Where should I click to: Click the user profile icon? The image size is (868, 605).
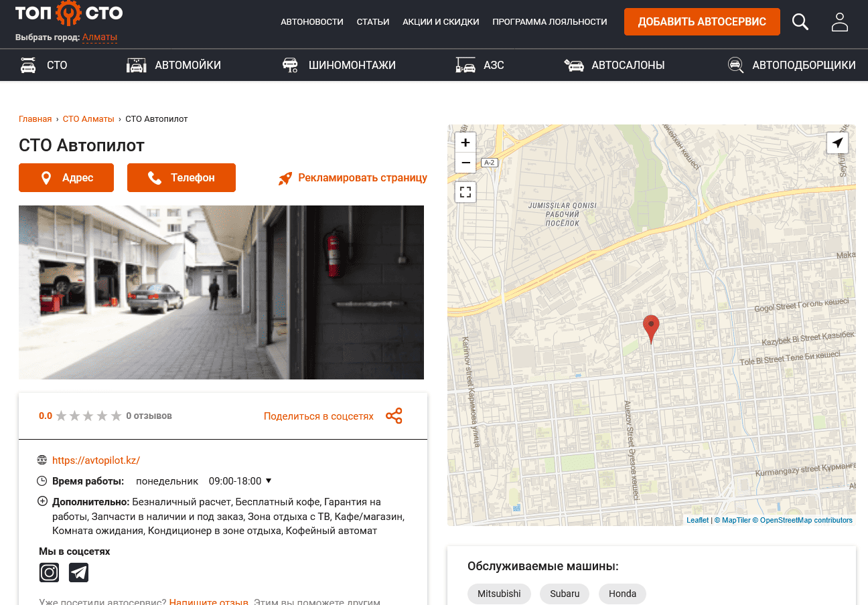point(840,22)
